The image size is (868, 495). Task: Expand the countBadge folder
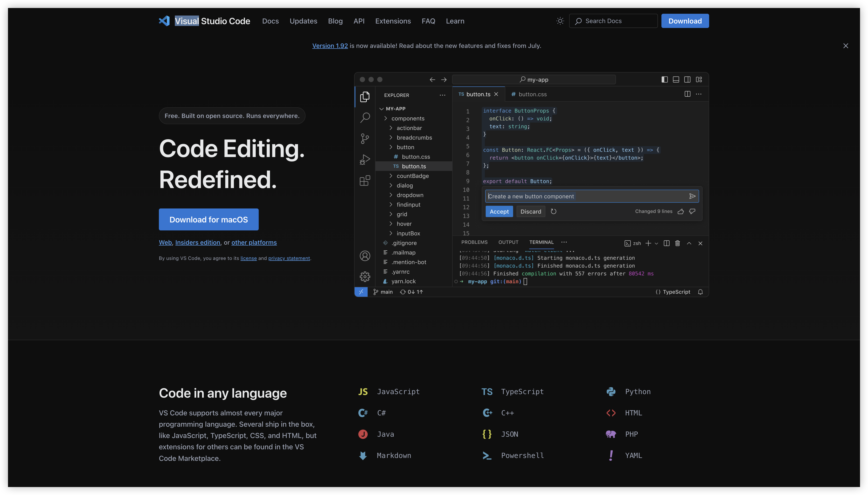[x=412, y=176]
